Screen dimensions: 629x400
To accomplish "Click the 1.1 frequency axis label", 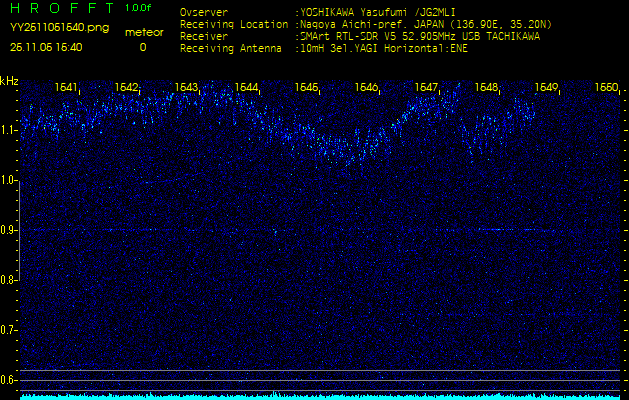I will click(x=9, y=130).
